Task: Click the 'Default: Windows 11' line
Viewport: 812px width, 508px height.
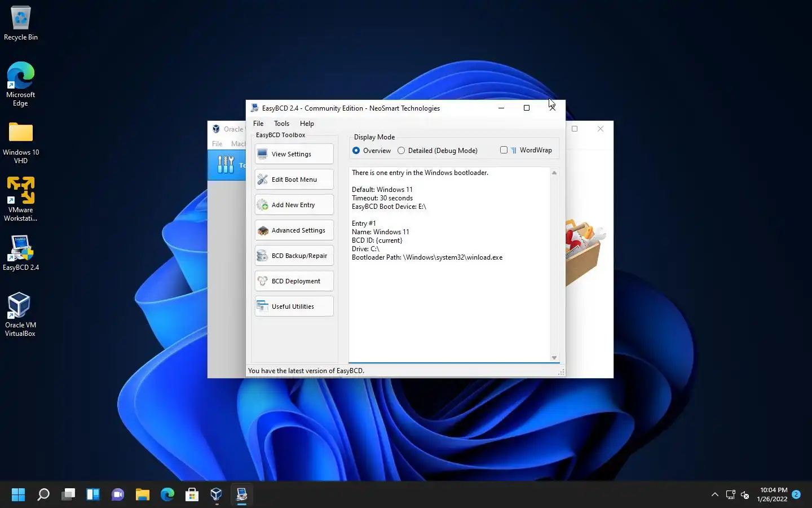Action: tap(382, 190)
